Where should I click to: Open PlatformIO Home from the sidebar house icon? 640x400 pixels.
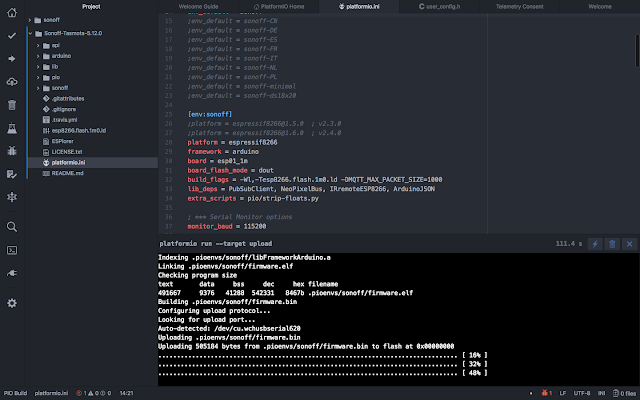[x=12, y=12]
